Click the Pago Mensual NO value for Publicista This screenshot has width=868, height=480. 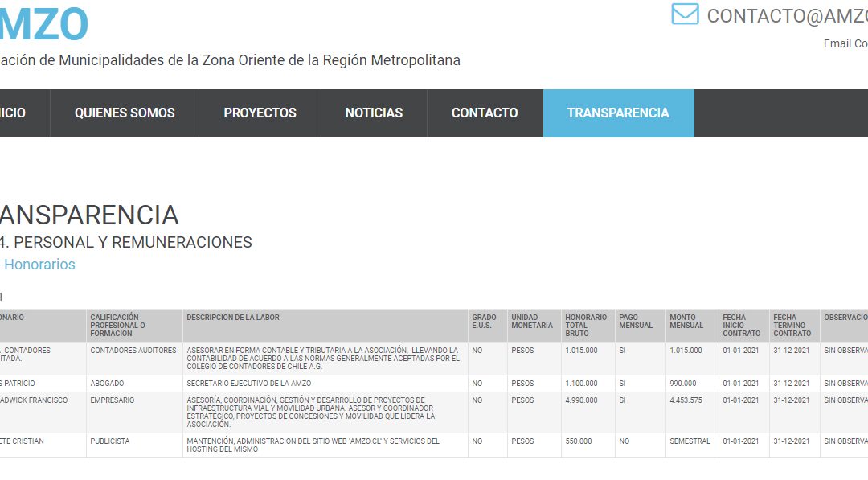pos(624,441)
